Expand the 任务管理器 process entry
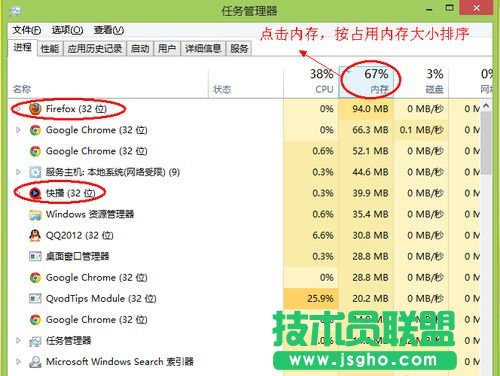The image size is (500, 376). (18, 341)
